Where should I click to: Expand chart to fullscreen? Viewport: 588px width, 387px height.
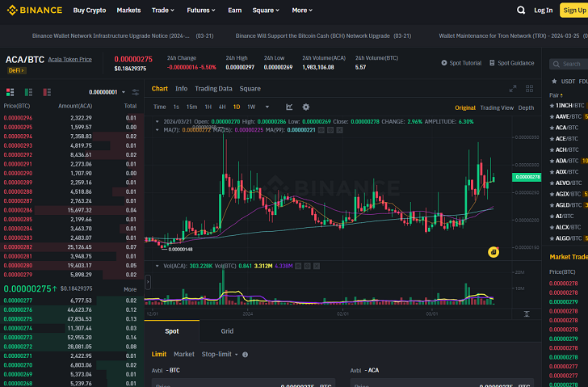[513, 89]
